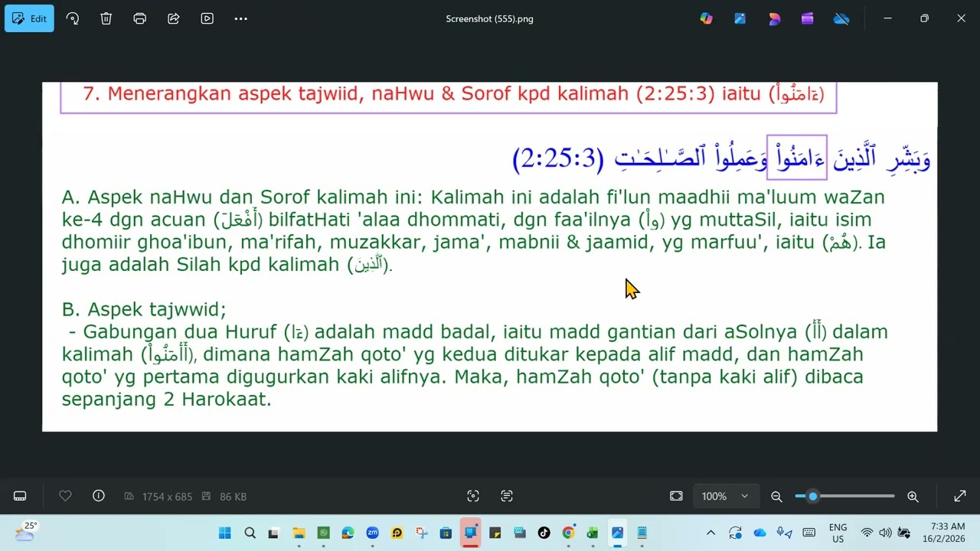Open Microsoft Edge from taskbar
The height and width of the screenshot is (551, 980).
click(x=348, y=533)
